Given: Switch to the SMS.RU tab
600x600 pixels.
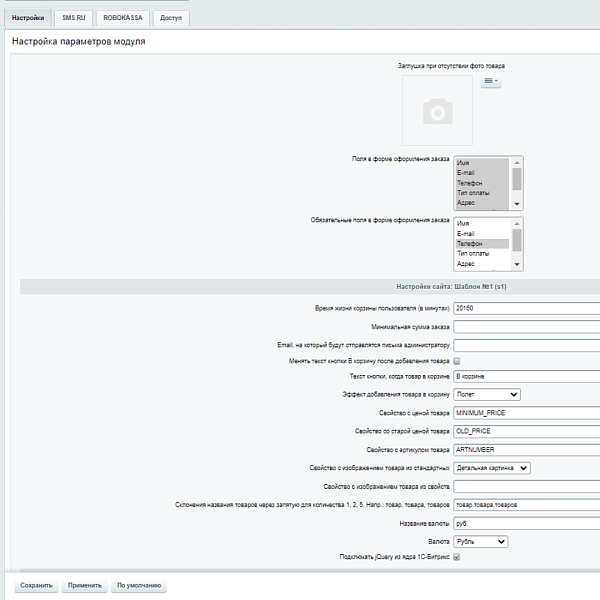Looking at the screenshot, I should tap(75, 18).
